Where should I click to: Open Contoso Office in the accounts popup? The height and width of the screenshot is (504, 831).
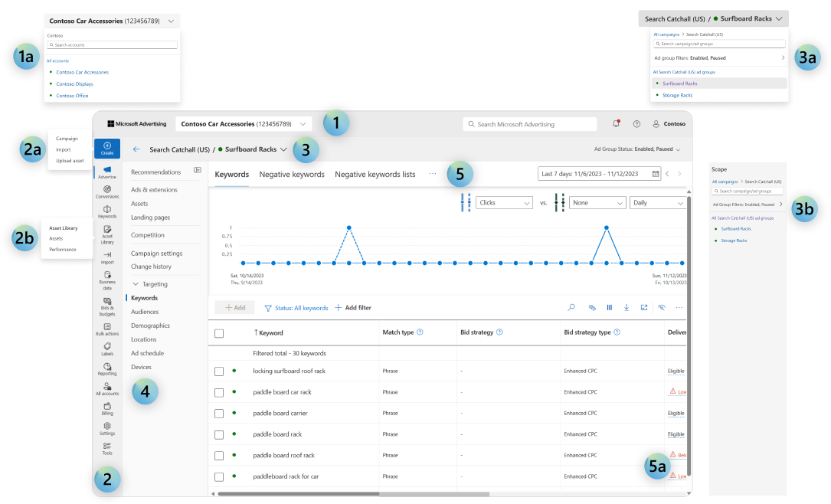pos(72,96)
